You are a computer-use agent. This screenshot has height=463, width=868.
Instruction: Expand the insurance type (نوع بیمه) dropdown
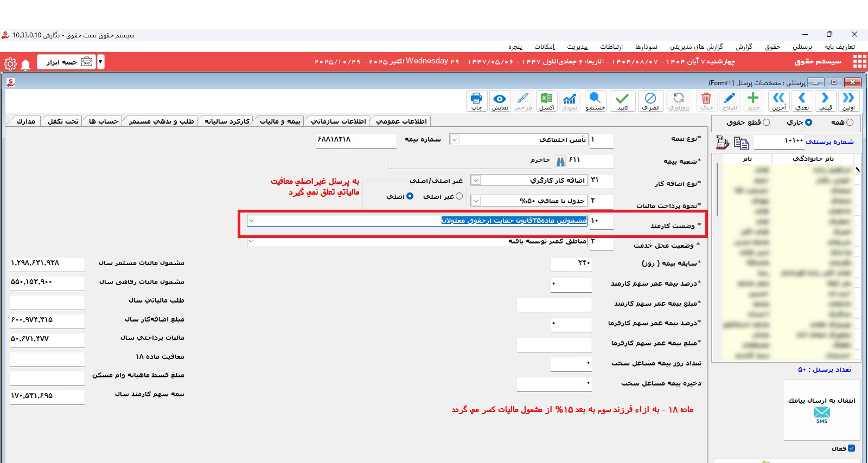(x=455, y=140)
